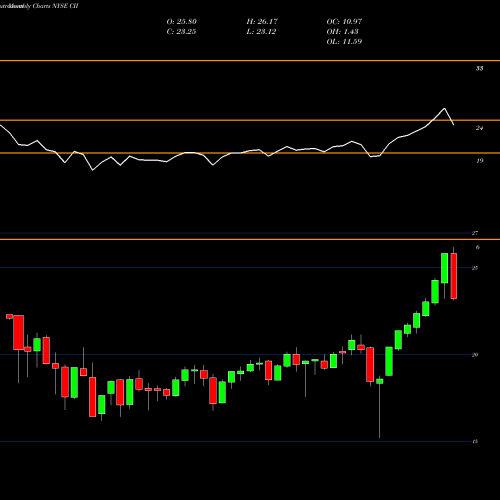Click the last red candlestick on the right

coord(454,276)
